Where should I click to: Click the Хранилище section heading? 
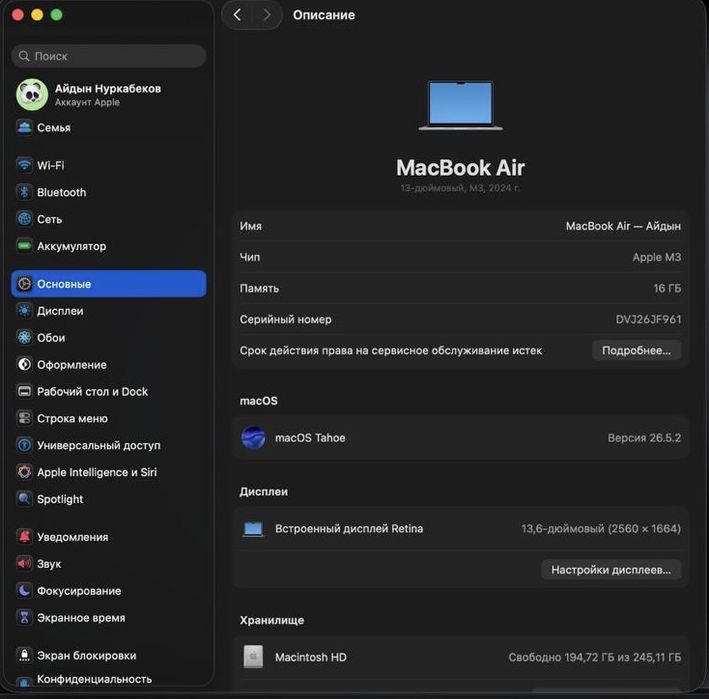click(272, 620)
